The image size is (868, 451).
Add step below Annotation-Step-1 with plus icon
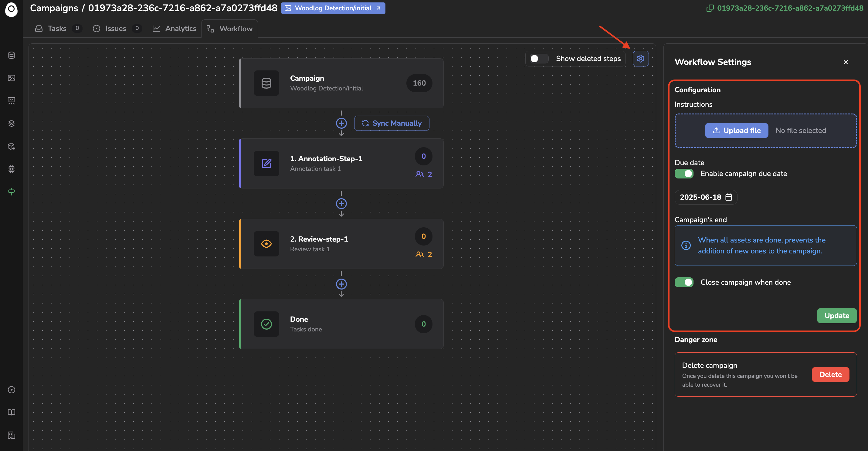click(341, 204)
